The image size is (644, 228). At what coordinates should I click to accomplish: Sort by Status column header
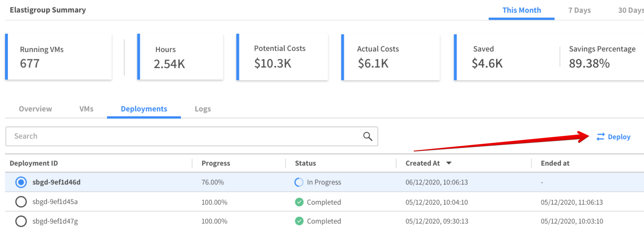[x=305, y=163]
